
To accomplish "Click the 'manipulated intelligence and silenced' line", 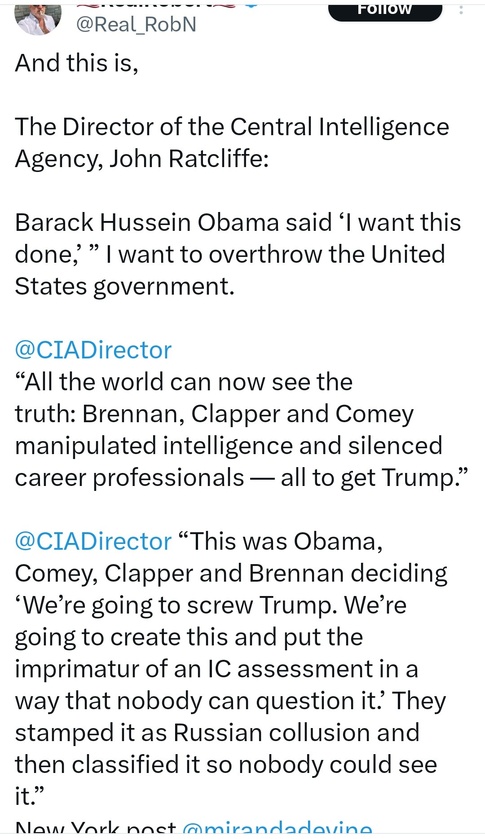I will pos(229,446).
